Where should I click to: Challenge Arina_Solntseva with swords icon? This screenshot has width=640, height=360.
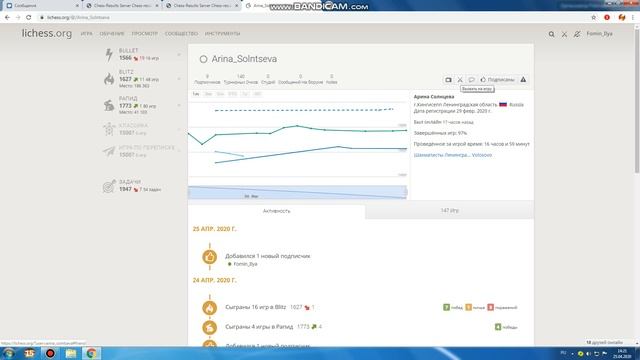point(460,80)
